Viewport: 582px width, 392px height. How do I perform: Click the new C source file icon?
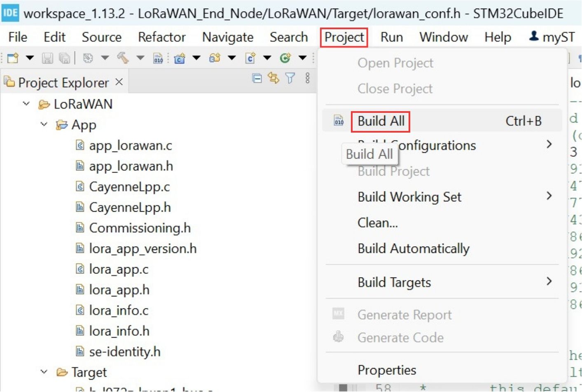[x=250, y=58]
